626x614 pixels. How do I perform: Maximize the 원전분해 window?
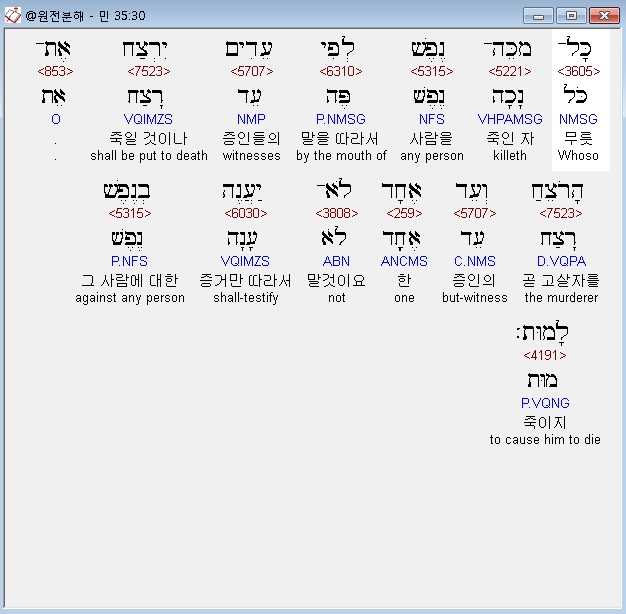pyautogui.click(x=571, y=16)
